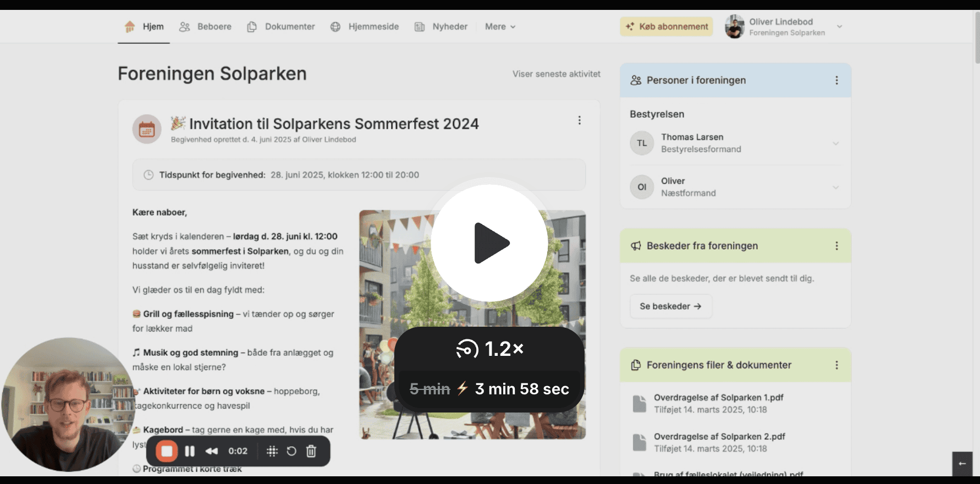This screenshot has width=980, height=484.
Task: Toggle the blur effect dots icon
Action: click(272, 452)
